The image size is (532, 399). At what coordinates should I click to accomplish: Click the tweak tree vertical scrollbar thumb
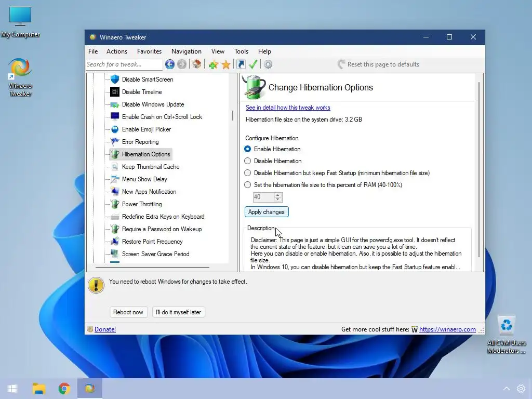[x=233, y=115]
